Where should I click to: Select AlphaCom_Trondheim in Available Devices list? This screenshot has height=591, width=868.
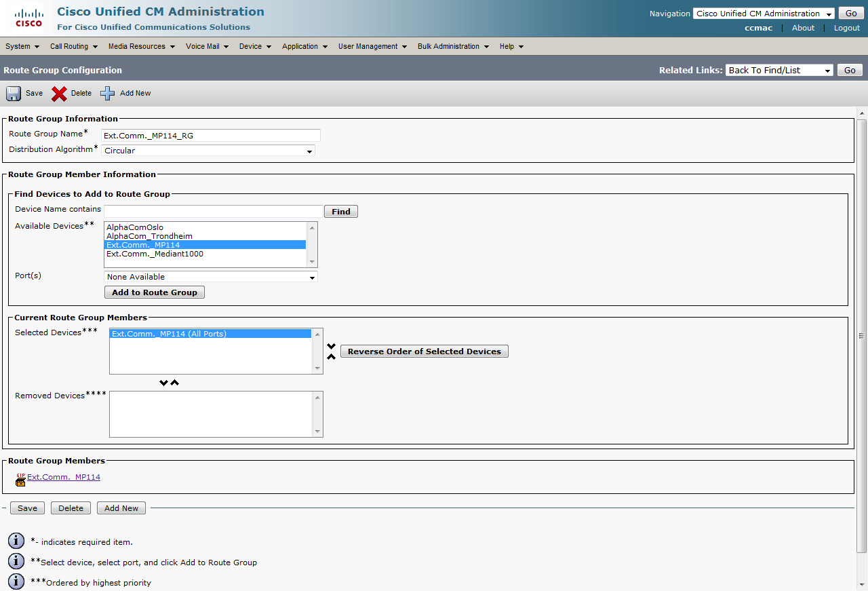pos(149,236)
